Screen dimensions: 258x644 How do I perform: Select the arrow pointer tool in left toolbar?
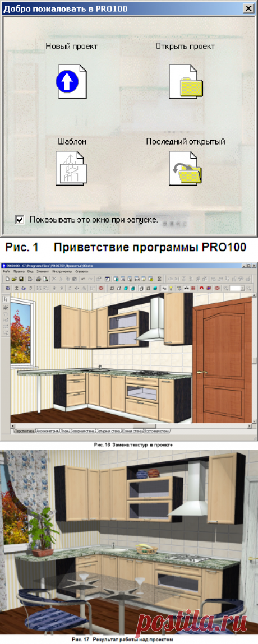pos(6,299)
